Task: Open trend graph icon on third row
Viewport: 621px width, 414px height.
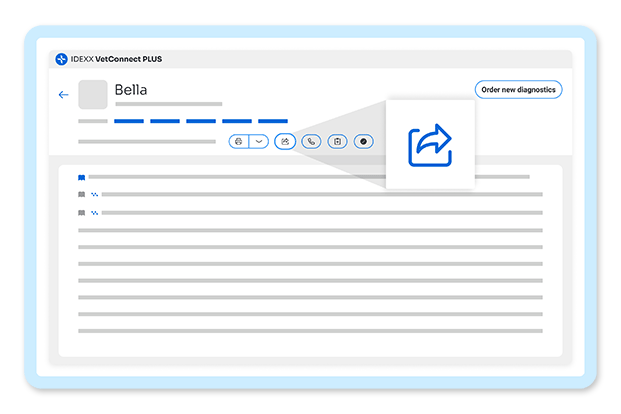Action: point(94,213)
